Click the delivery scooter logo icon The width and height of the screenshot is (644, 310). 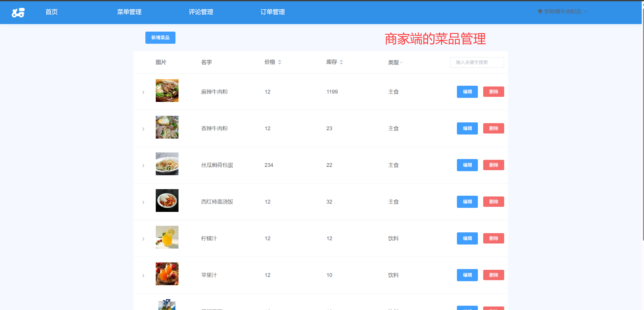point(18,12)
